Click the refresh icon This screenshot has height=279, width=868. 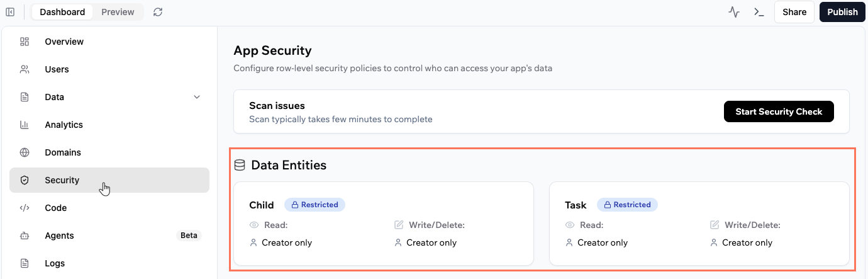coord(158,12)
